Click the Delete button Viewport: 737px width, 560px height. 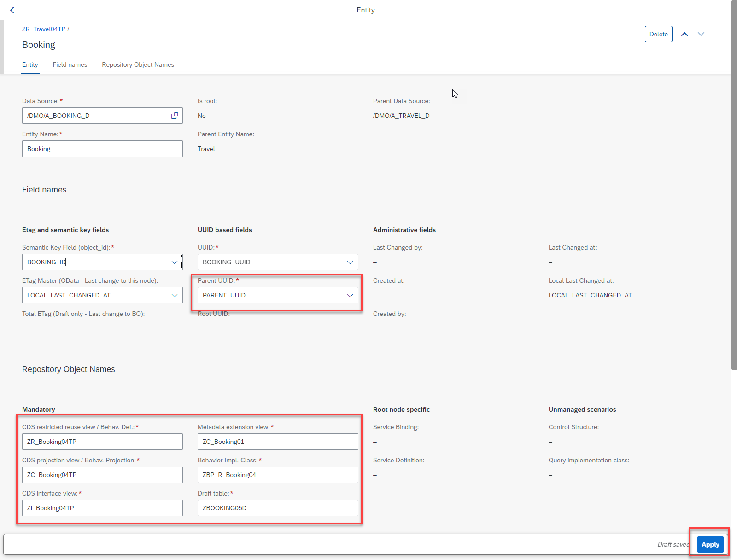(659, 34)
